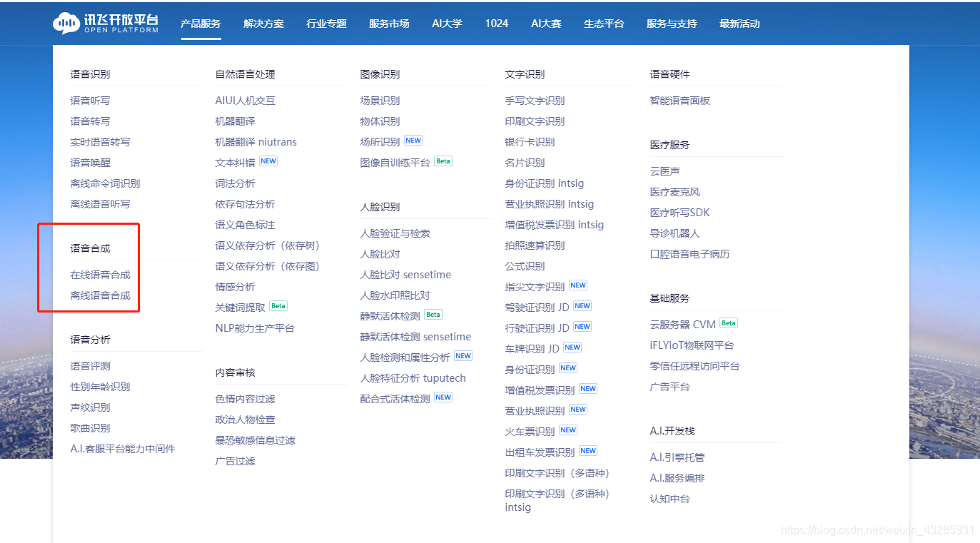Choose 离线命令词识别
Screen dimensions: 980x543
106,183
